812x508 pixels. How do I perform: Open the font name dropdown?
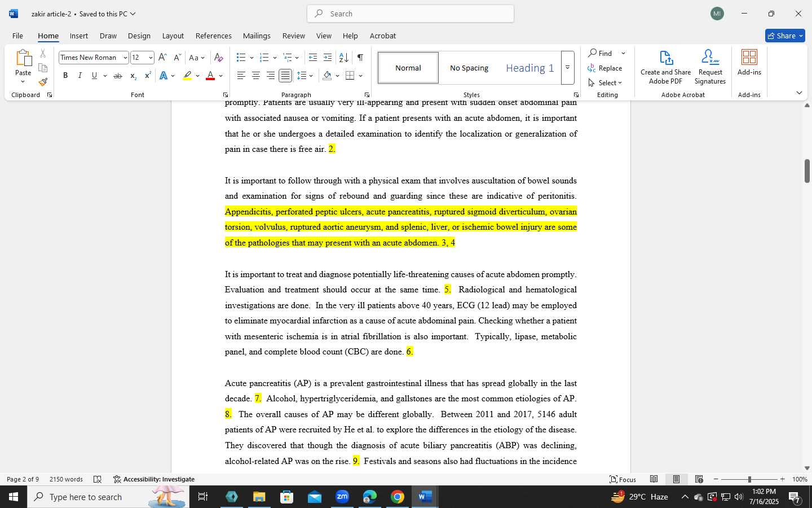click(125, 58)
